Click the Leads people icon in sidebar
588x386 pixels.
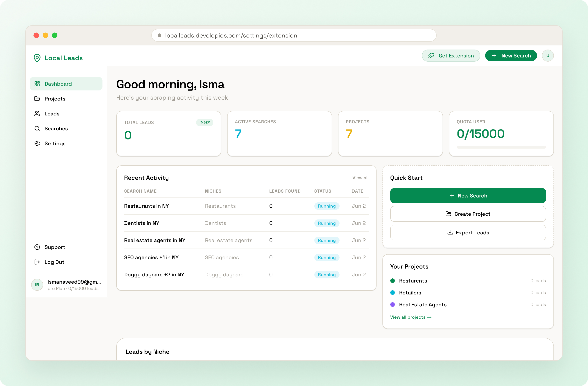pos(37,114)
